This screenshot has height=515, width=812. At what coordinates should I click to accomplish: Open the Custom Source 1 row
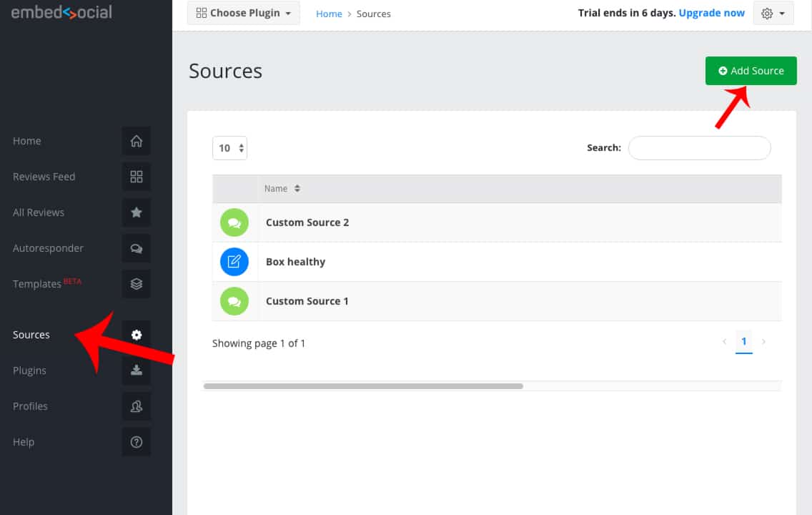[497, 301]
